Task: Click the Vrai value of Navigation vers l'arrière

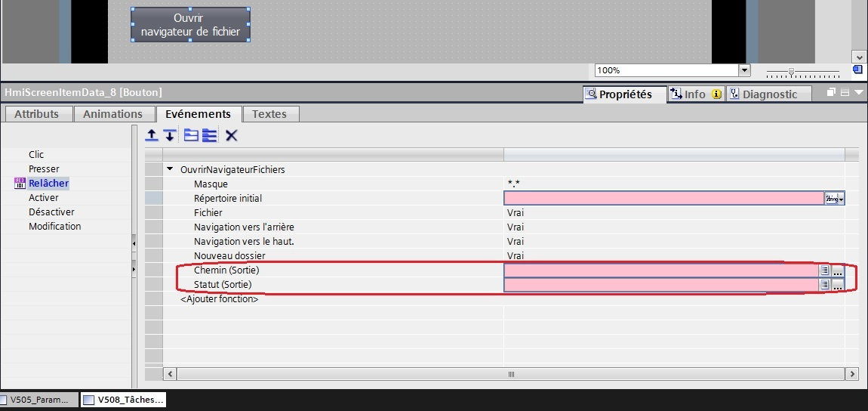Action: 516,227
